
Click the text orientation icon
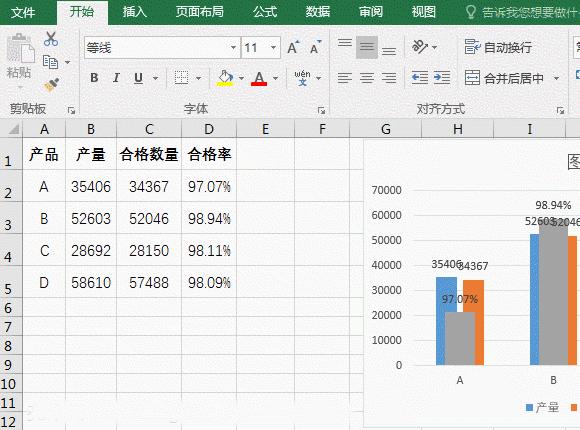pyautogui.click(x=420, y=47)
